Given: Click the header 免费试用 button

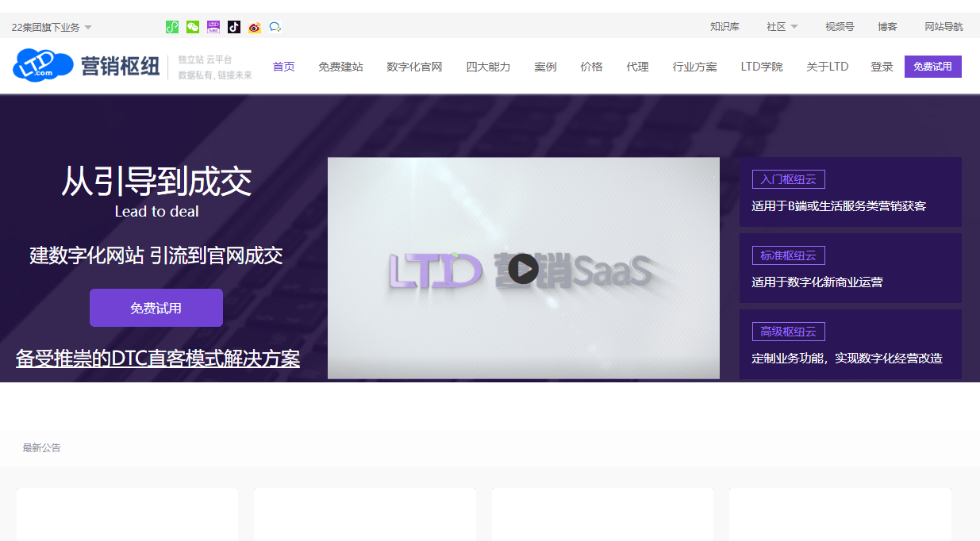Looking at the screenshot, I should pyautogui.click(x=933, y=67).
